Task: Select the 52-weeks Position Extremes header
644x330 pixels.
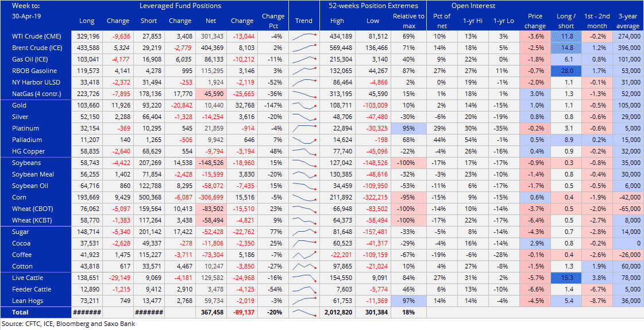Action: tap(365, 6)
